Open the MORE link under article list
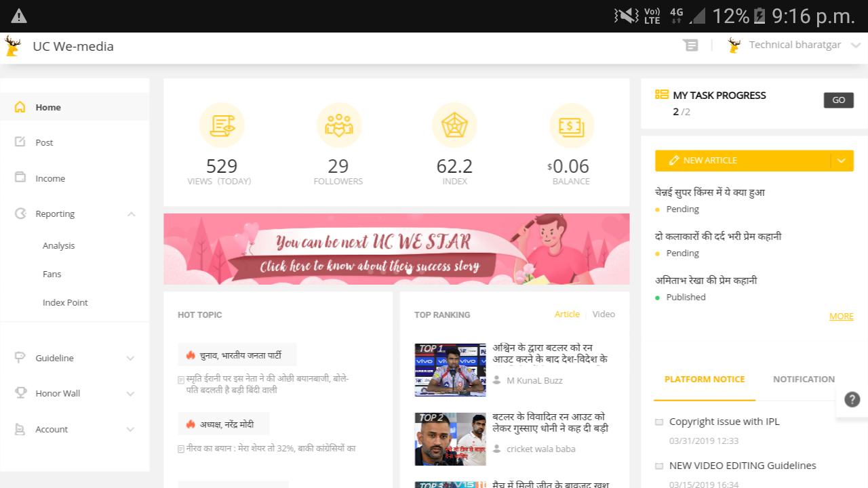The image size is (868, 488). point(841,316)
